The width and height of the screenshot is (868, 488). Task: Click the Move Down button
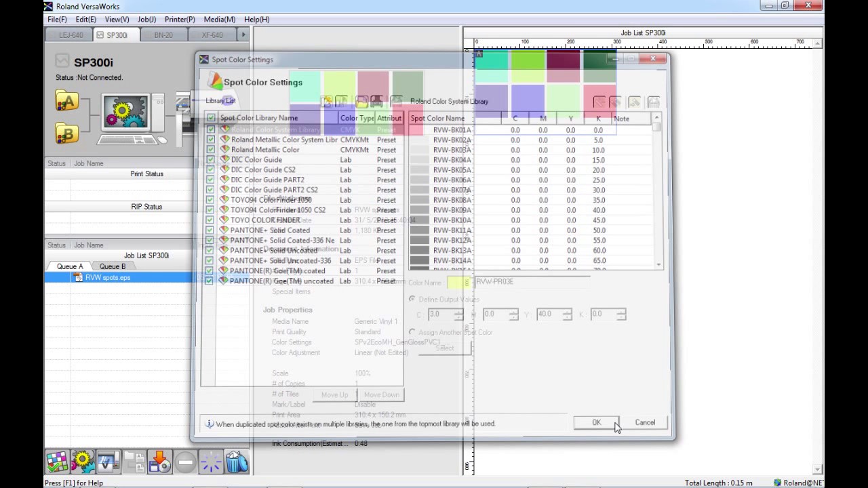[x=381, y=394]
